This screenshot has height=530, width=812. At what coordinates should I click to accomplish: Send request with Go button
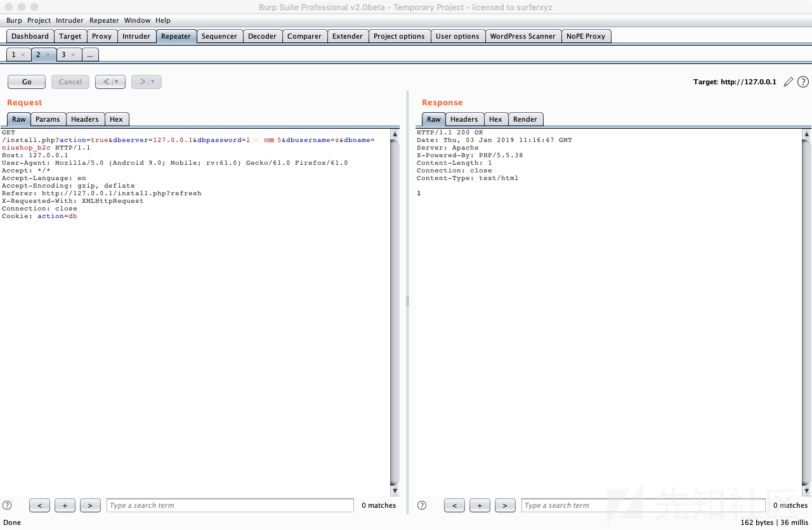coord(27,82)
